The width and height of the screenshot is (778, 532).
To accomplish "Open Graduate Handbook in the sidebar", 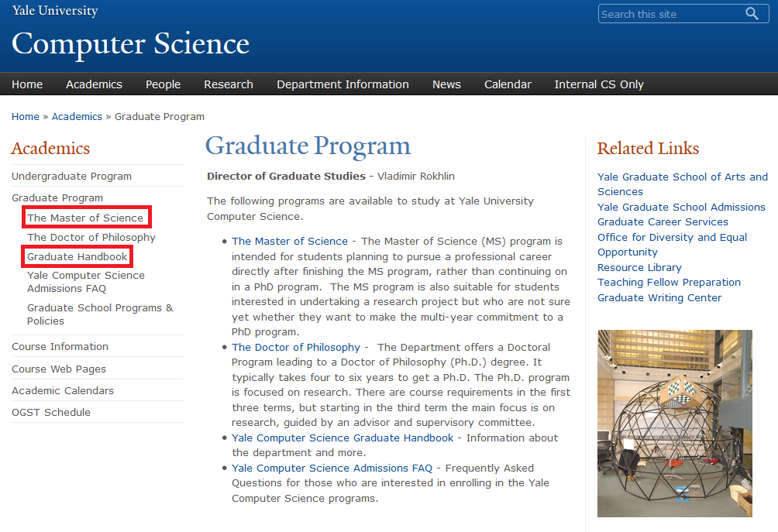I will point(77,256).
